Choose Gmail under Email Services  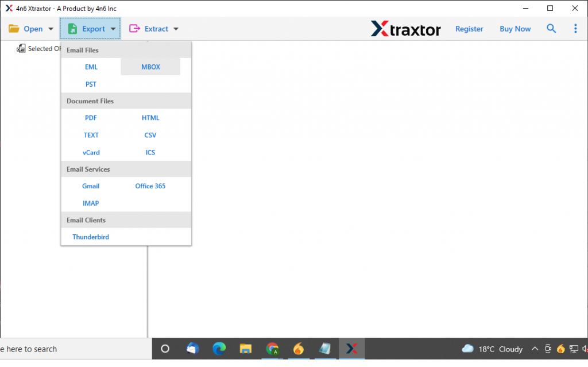91,186
